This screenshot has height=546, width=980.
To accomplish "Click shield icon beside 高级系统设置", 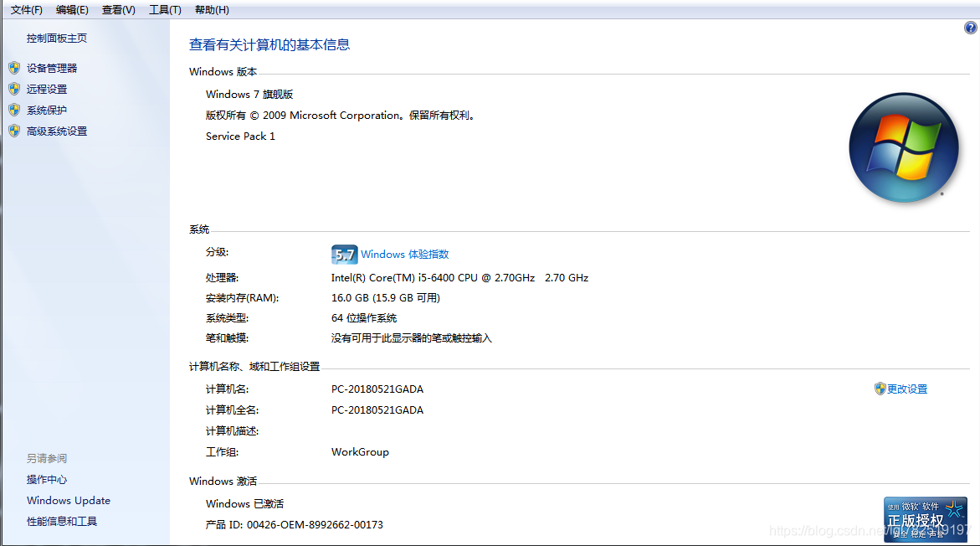I will click(x=14, y=131).
